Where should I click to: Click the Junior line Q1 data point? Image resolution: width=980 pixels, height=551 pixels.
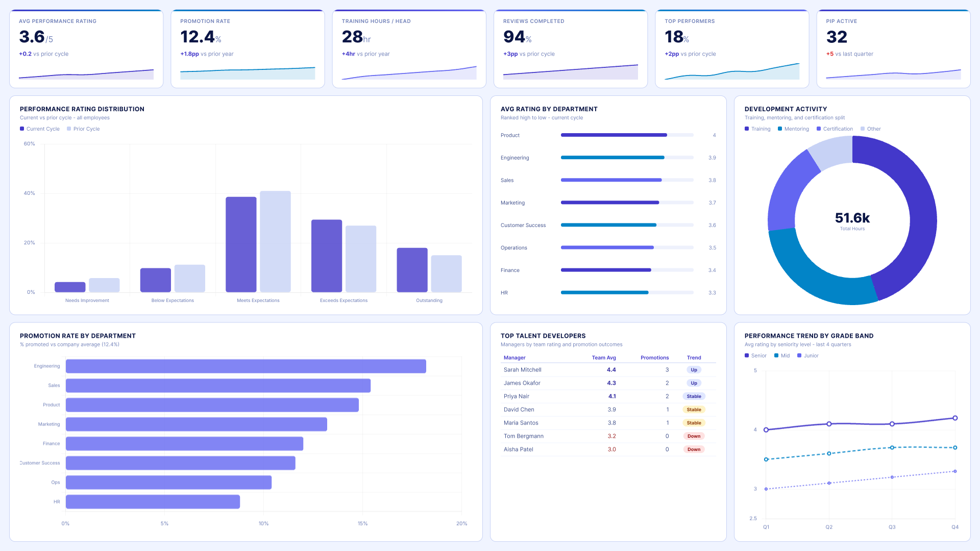pyautogui.click(x=766, y=489)
